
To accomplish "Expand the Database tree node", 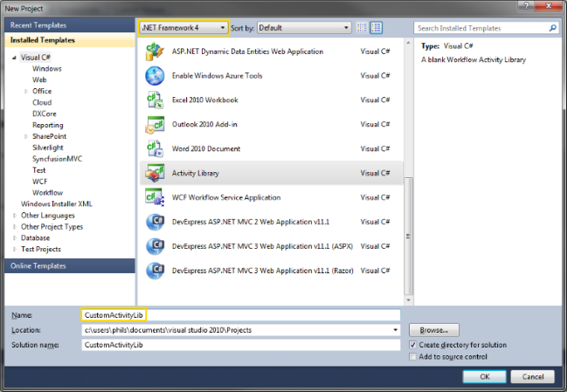I will pos(15,238).
